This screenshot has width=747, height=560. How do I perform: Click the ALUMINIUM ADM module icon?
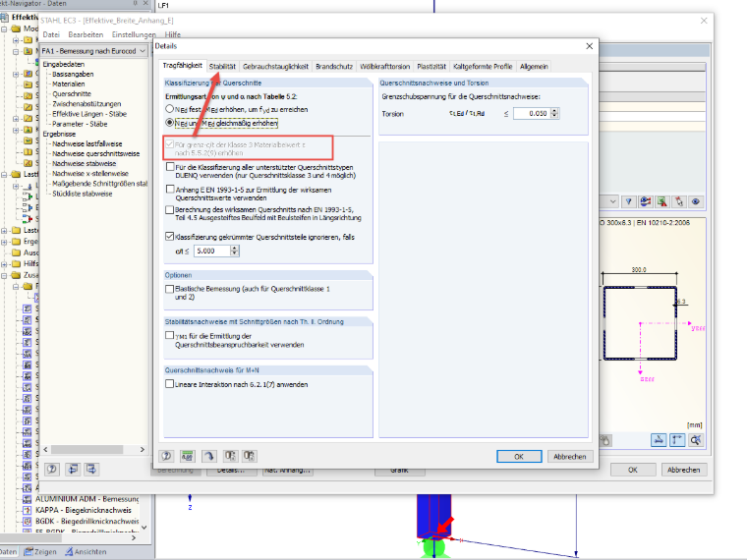[x=28, y=499]
